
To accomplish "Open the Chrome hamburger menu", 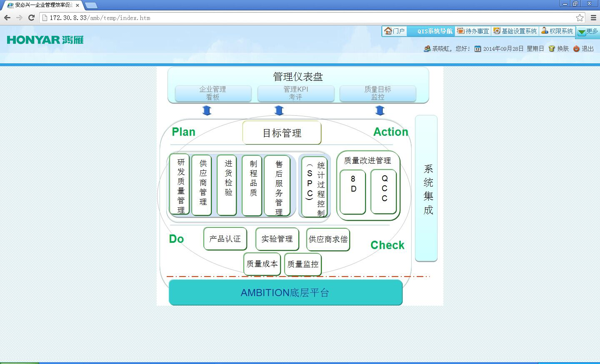I will [x=593, y=17].
